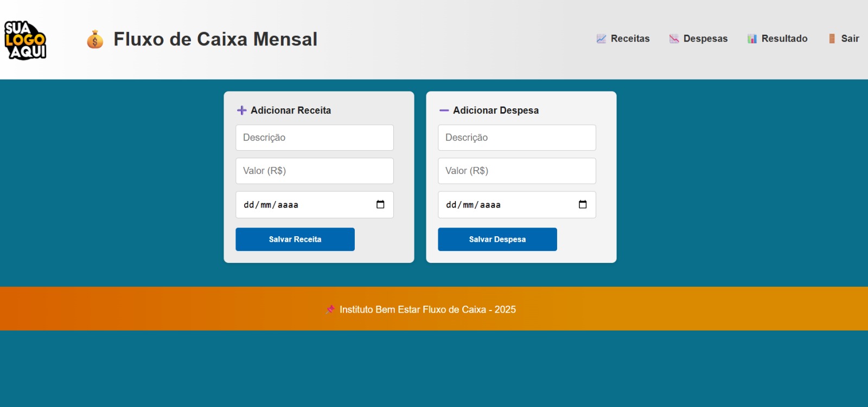The height and width of the screenshot is (407, 868).
Task: Click the money bag icon beside title
Action: pos(95,40)
